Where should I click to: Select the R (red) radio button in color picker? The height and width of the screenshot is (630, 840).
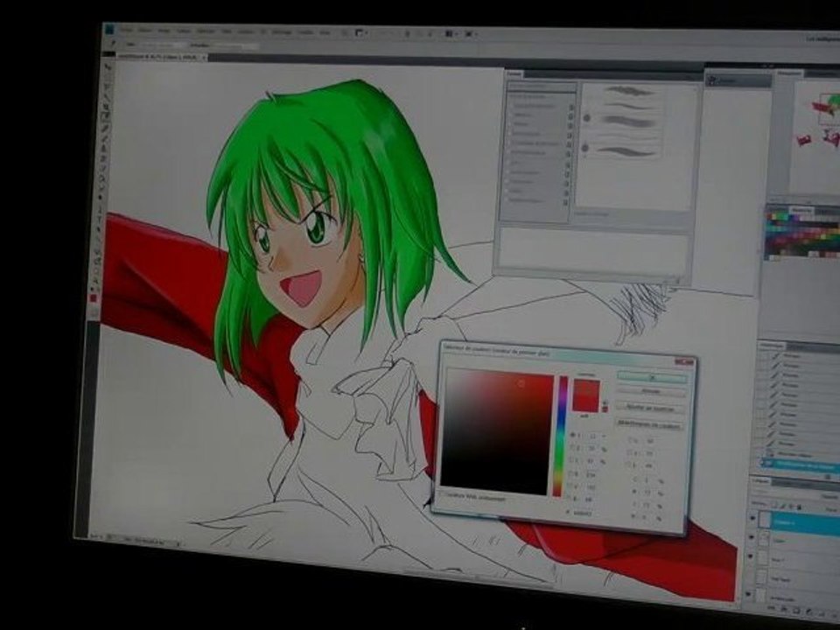[570, 473]
